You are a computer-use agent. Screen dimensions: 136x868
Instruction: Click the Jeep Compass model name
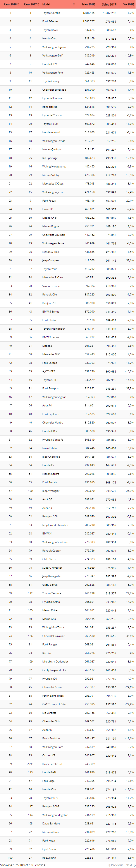click(51, 260)
